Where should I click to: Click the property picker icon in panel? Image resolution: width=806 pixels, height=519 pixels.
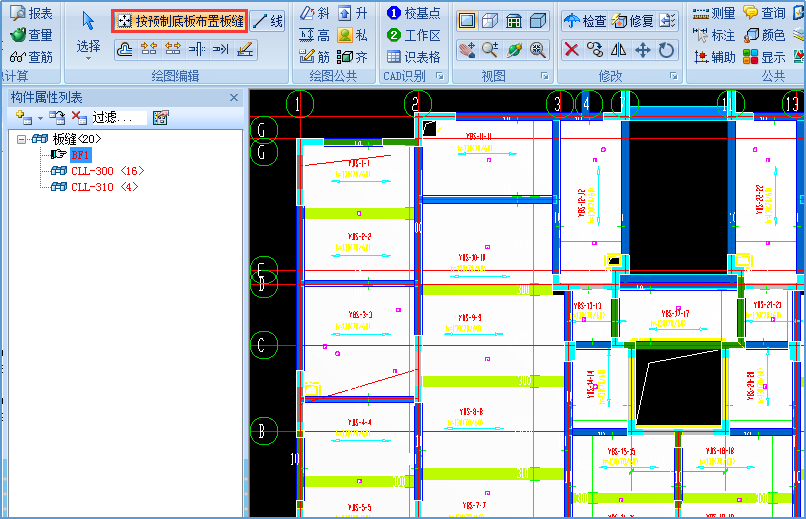(x=161, y=118)
